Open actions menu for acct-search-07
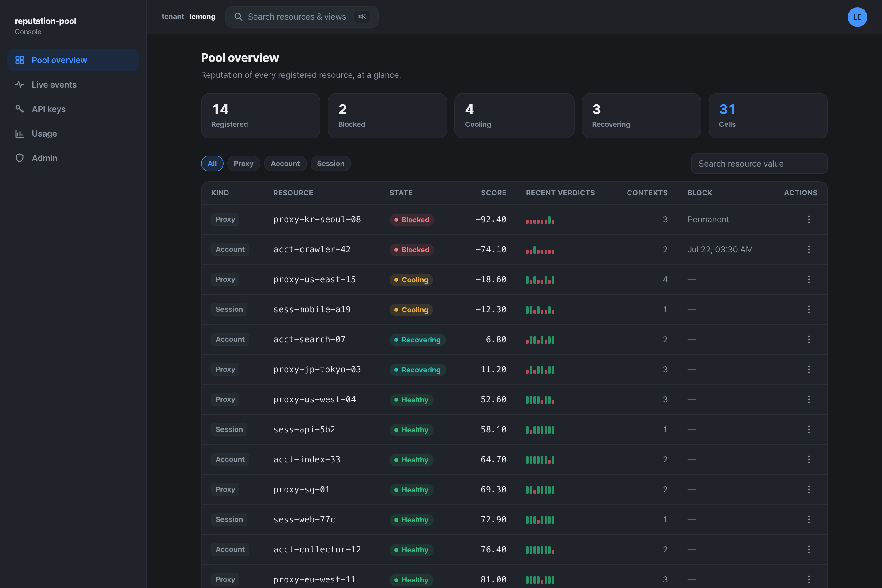Image resolution: width=882 pixels, height=588 pixels. tap(809, 339)
